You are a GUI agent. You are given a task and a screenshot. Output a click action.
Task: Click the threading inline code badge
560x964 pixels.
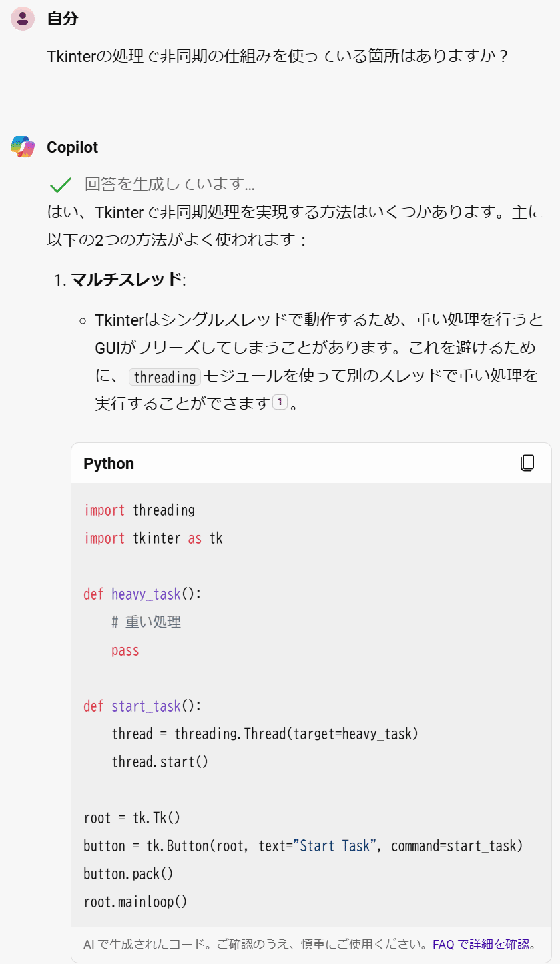tap(164, 377)
